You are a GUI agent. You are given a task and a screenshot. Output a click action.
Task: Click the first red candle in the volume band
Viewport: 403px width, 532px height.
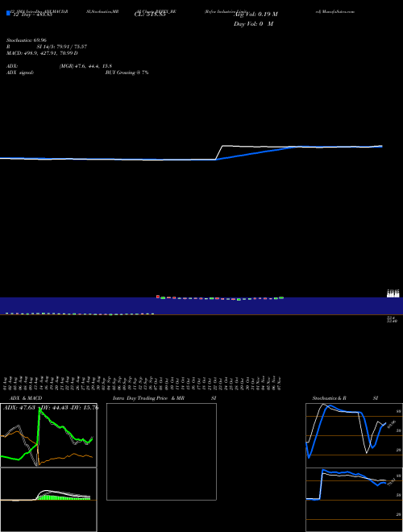point(158,297)
